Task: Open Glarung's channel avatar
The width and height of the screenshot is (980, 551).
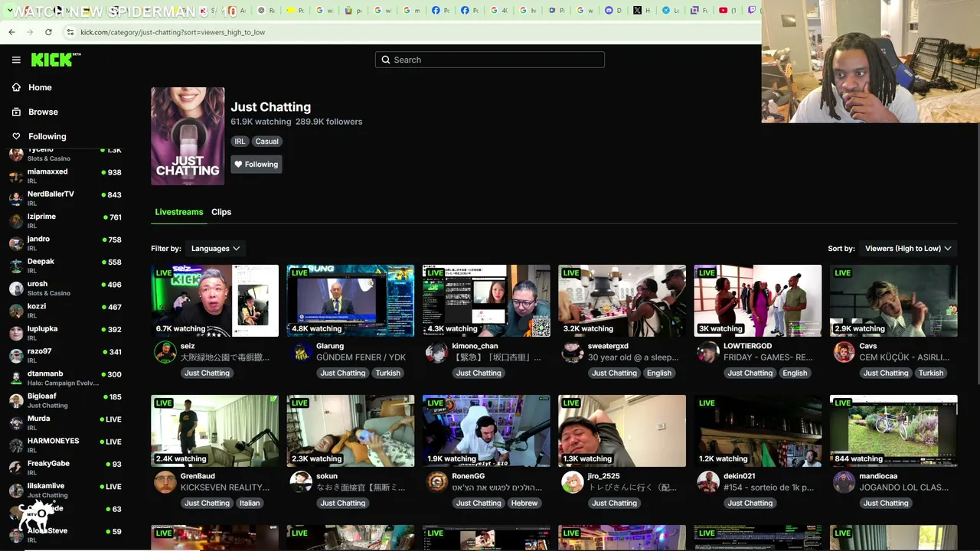Action: pos(302,352)
